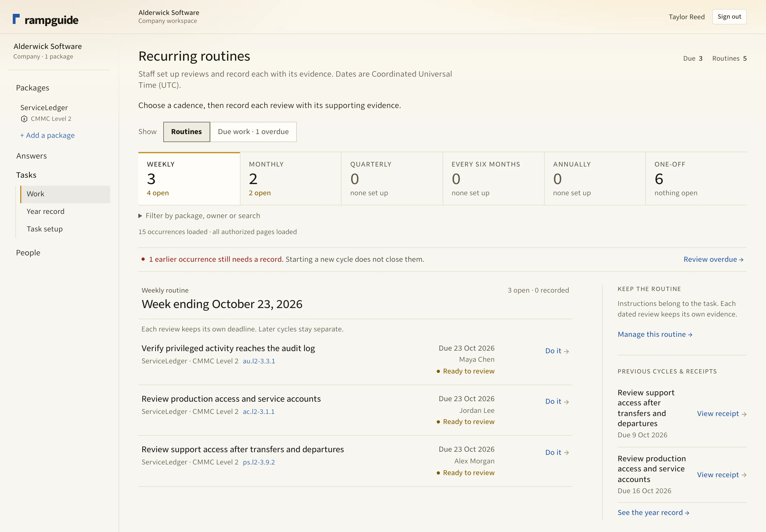Click Manage this routine link
766x532 pixels.
655,334
